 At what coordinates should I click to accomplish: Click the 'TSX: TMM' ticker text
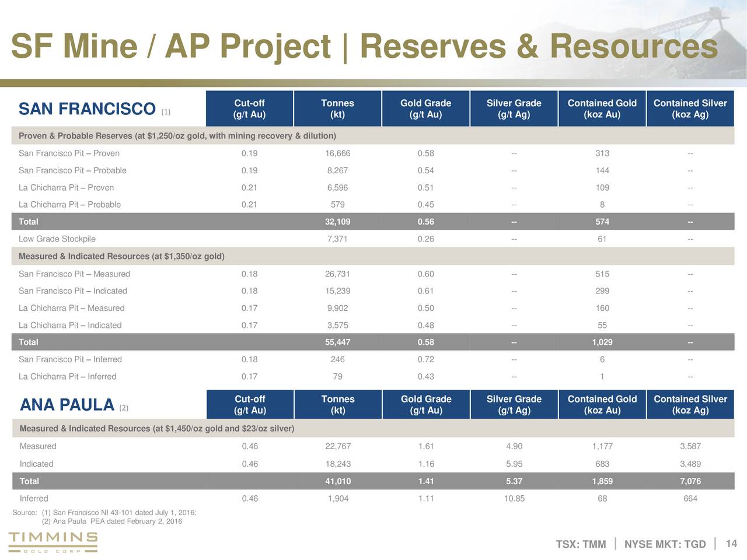(x=581, y=544)
